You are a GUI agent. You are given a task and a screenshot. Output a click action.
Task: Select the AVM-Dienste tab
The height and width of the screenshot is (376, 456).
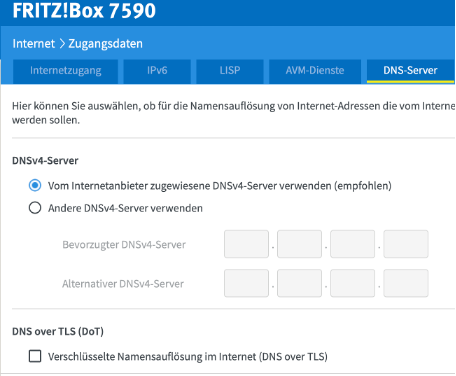(315, 71)
